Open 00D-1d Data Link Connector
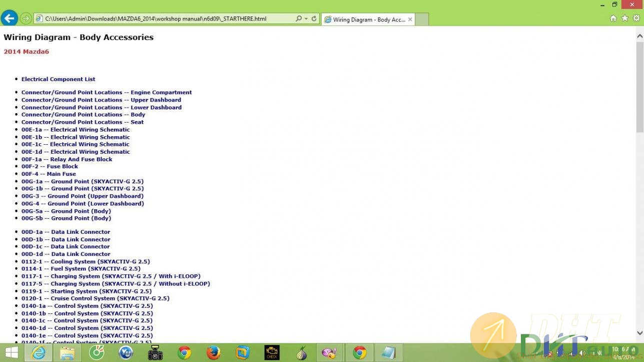 coord(66,254)
